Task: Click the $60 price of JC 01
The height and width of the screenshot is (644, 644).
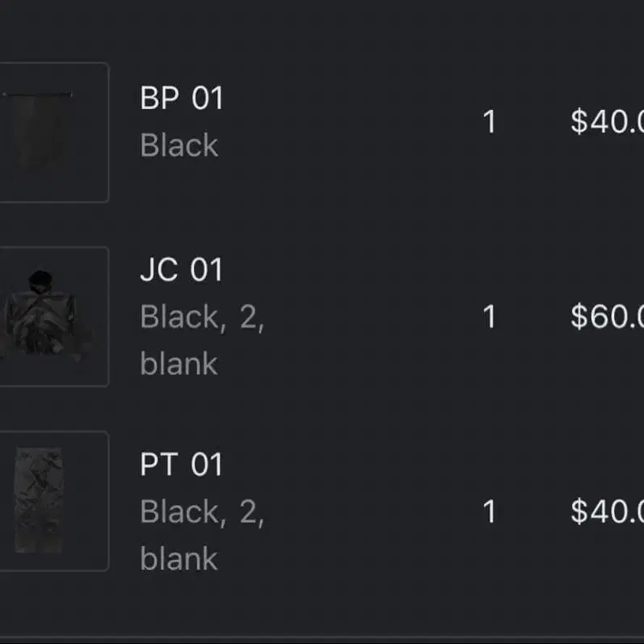Action: coord(607,317)
